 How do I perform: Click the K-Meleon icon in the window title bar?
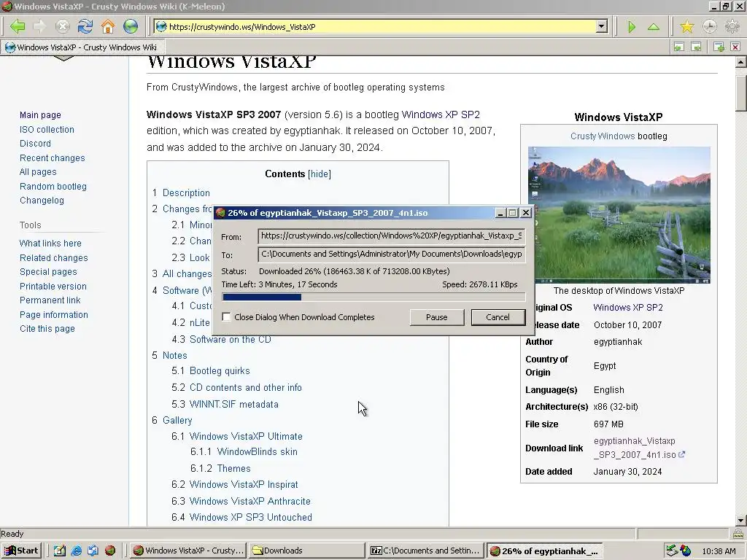pos(7,6)
